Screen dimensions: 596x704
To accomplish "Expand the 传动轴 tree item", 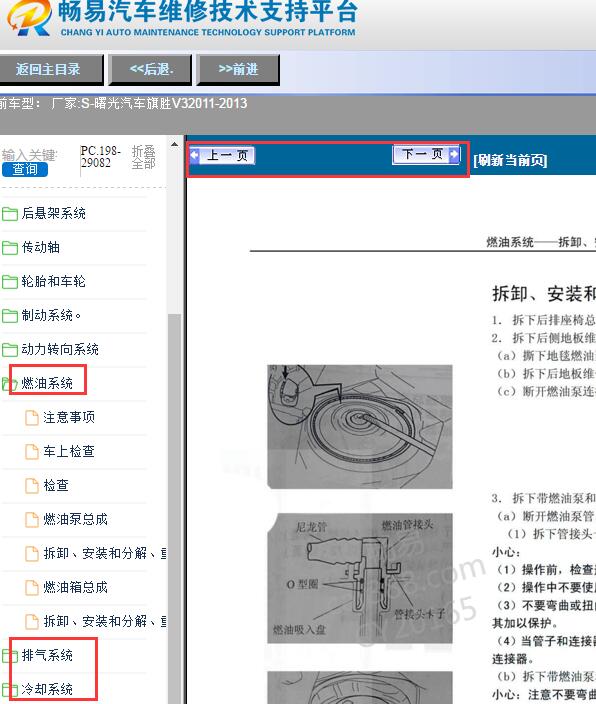I will pyautogui.click(x=40, y=247).
